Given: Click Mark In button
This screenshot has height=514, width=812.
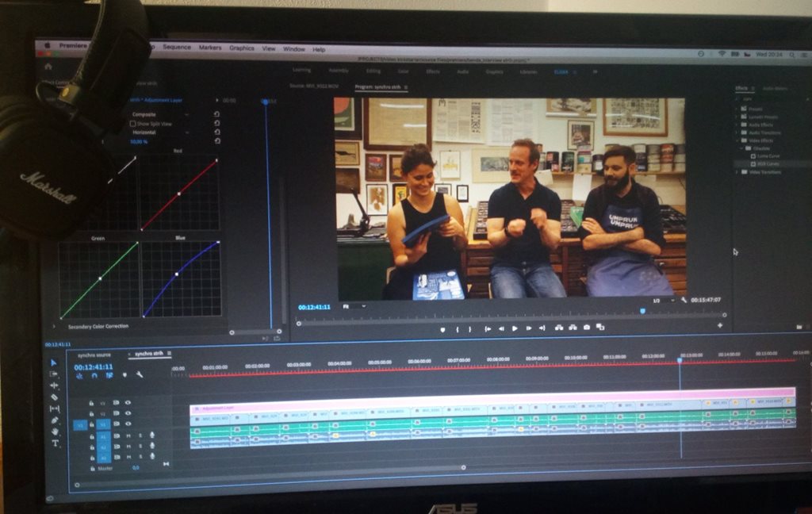Looking at the screenshot, I should [x=458, y=329].
